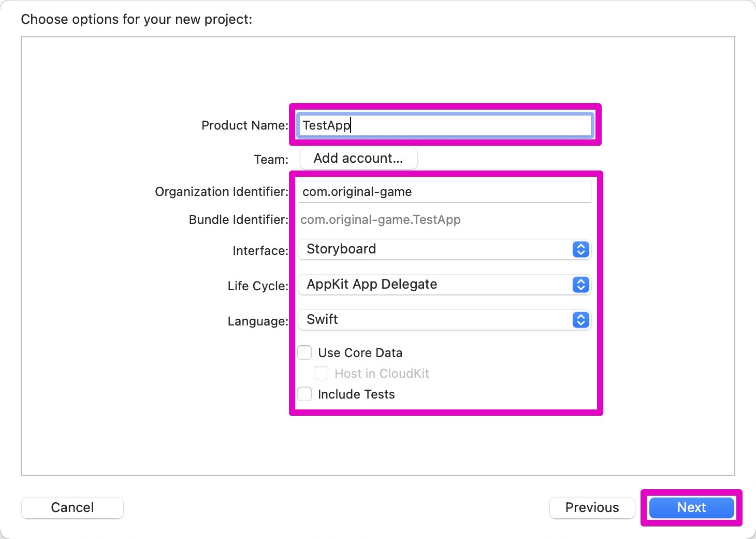The width and height of the screenshot is (756, 539).
Task: Toggle the Include Tests checkbox
Action: click(305, 394)
